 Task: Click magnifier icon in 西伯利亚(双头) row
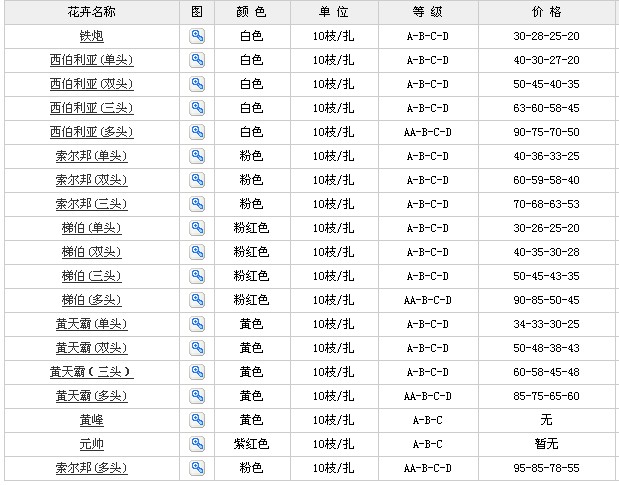[197, 84]
